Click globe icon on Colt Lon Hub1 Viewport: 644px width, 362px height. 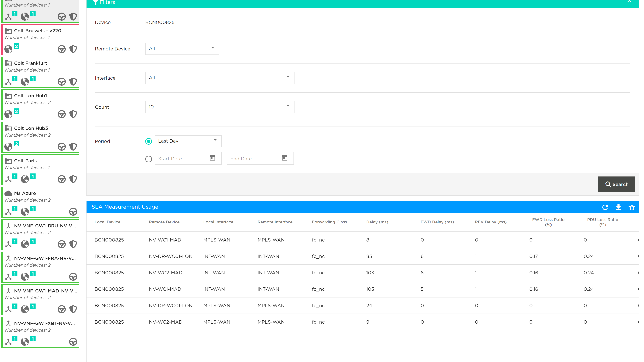[9, 114]
